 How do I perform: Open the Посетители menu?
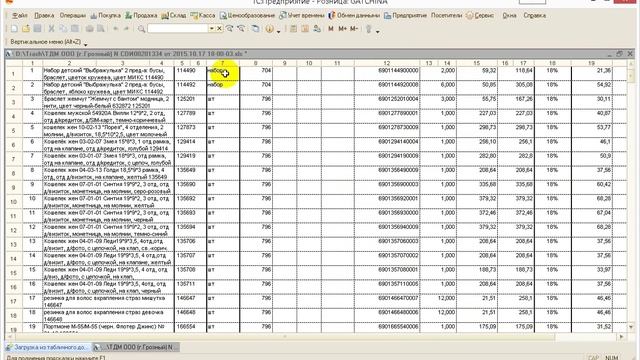coord(447,16)
